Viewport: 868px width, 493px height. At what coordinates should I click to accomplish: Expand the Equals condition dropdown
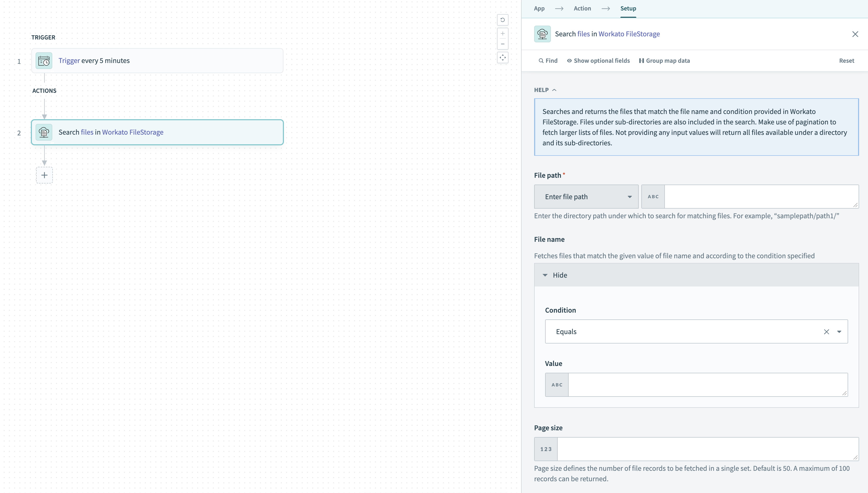[x=839, y=331]
